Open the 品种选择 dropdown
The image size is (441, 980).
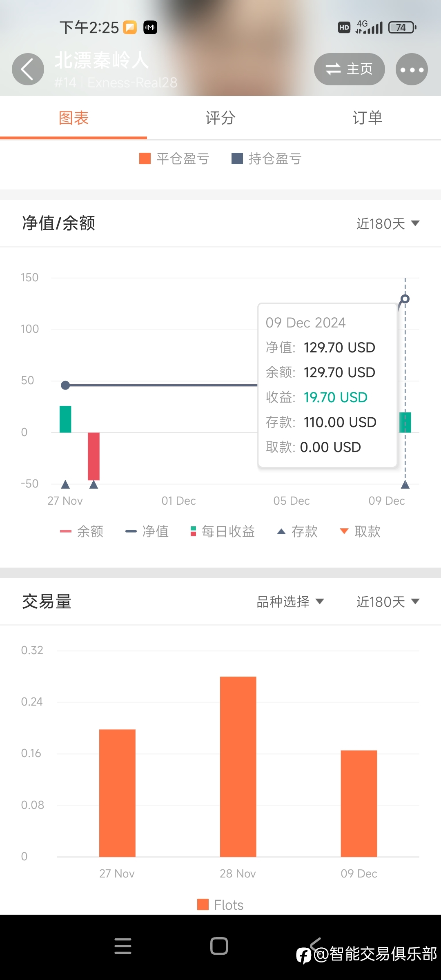pyautogui.click(x=290, y=601)
